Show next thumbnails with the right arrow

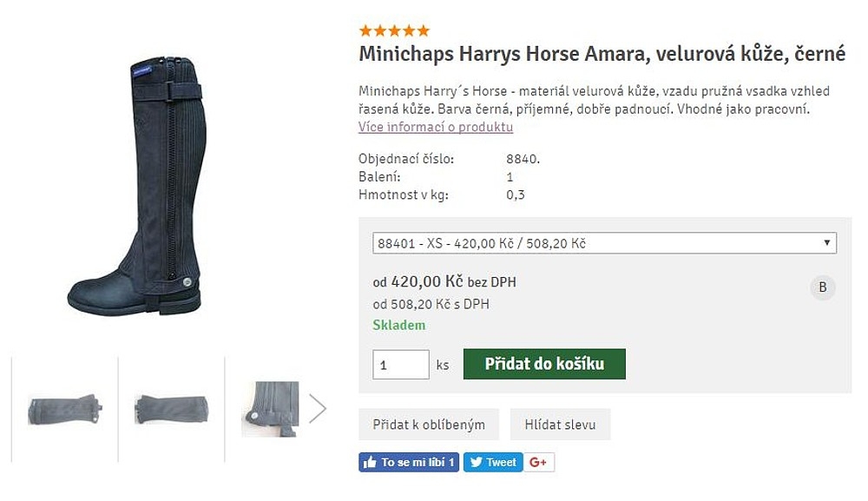318,409
